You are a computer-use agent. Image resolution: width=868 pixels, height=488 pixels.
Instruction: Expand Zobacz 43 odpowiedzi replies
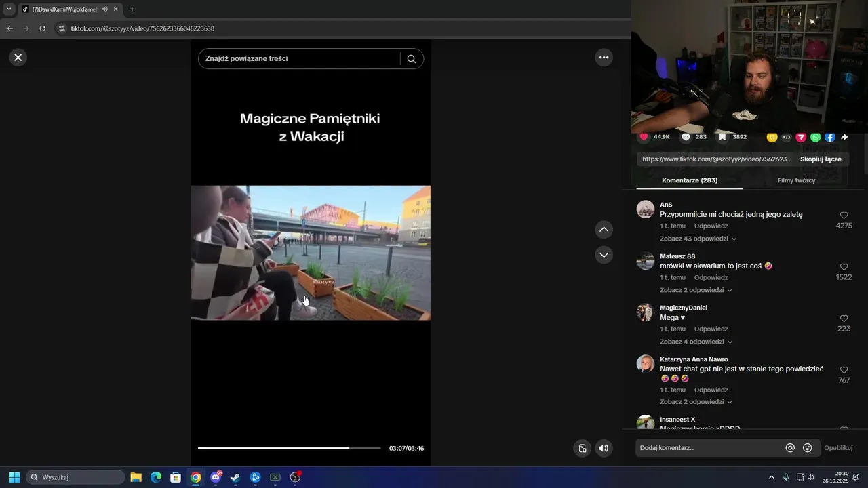(698, 239)
